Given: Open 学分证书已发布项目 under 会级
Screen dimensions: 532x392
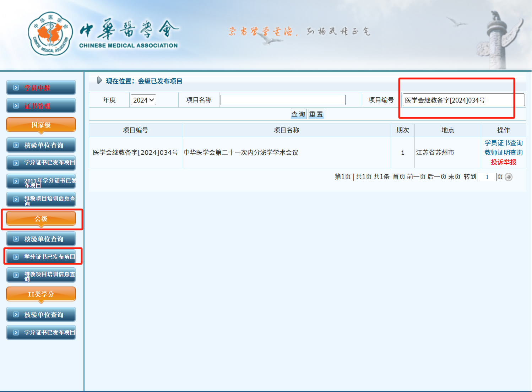Looking at the screenshot, I should (x=41, y=257).
